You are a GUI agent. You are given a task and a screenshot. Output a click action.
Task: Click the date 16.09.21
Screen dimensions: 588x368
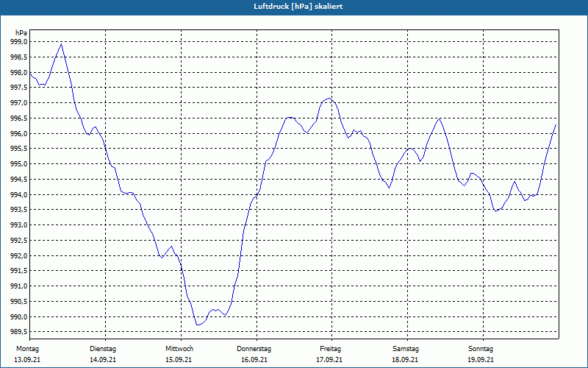pyautogui.click(x=254, y=360)
